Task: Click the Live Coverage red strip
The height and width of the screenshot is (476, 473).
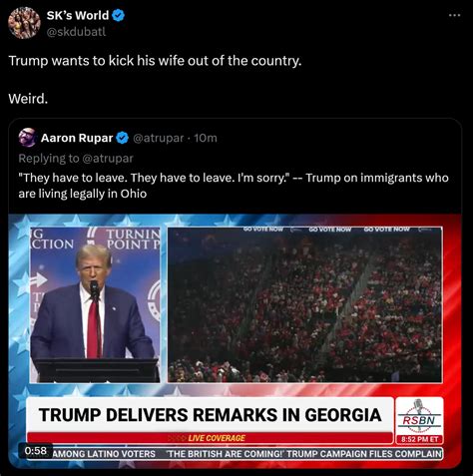Action: [210, 438]
